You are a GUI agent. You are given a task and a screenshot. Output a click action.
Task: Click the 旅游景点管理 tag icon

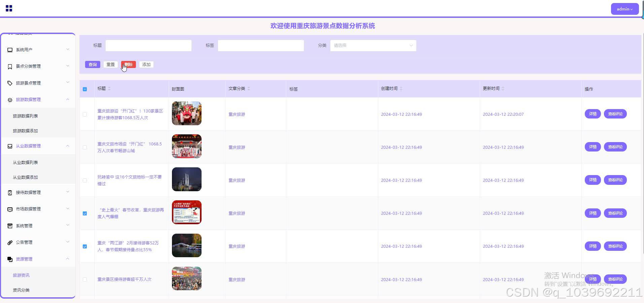10,83
